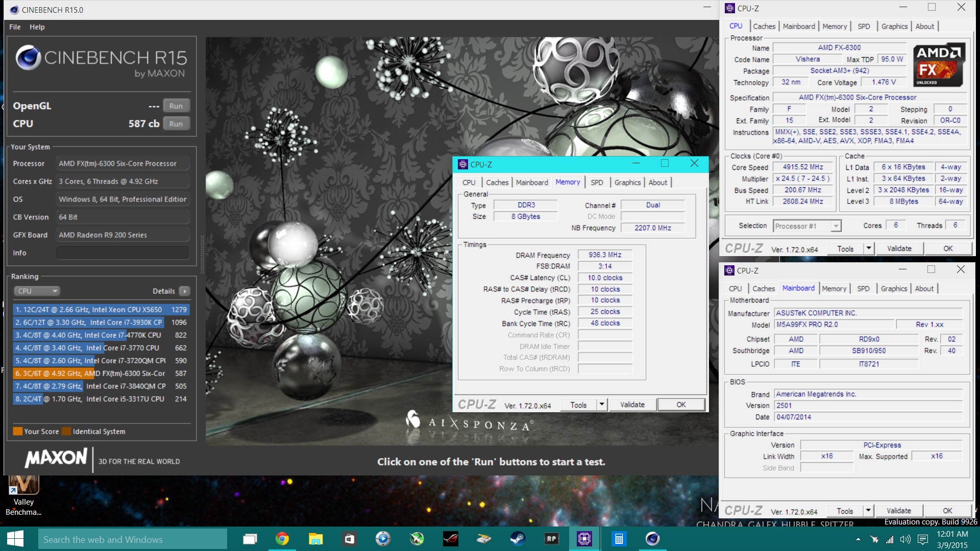The height and width of the screenshot is (551, 980).
Task: Show hidden system tray icons
Action: (858, 539)
